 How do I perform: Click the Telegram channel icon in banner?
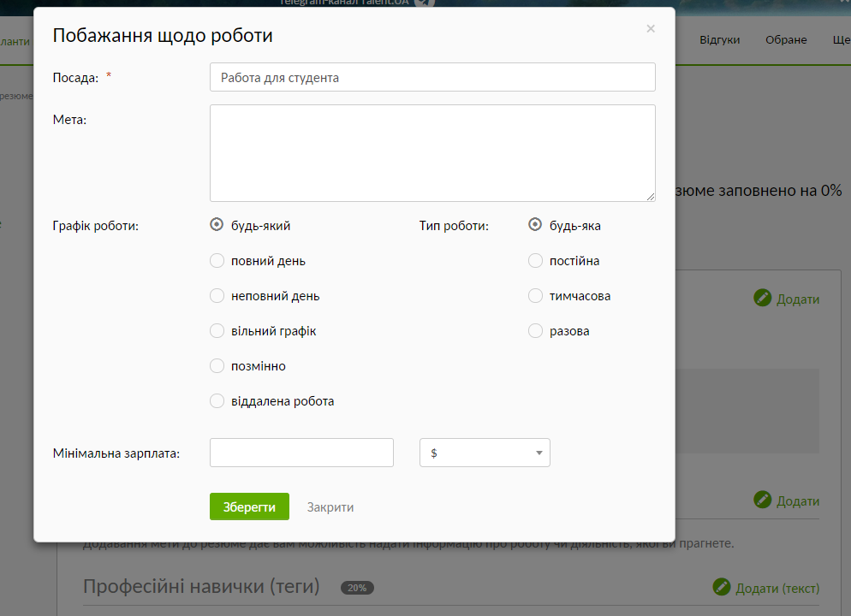[425, 3]
